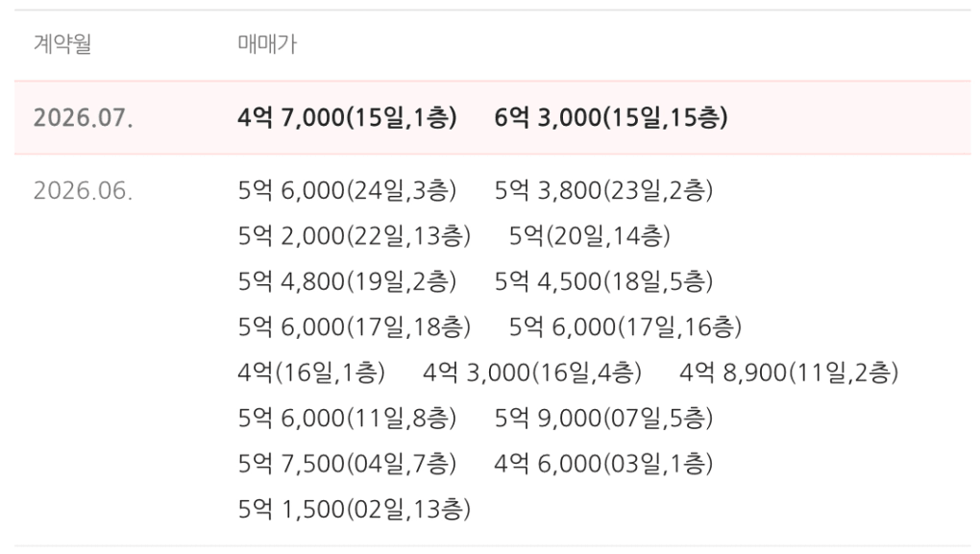
Task: Select the 5억(20일,14층) transaction
Action: 589,236
